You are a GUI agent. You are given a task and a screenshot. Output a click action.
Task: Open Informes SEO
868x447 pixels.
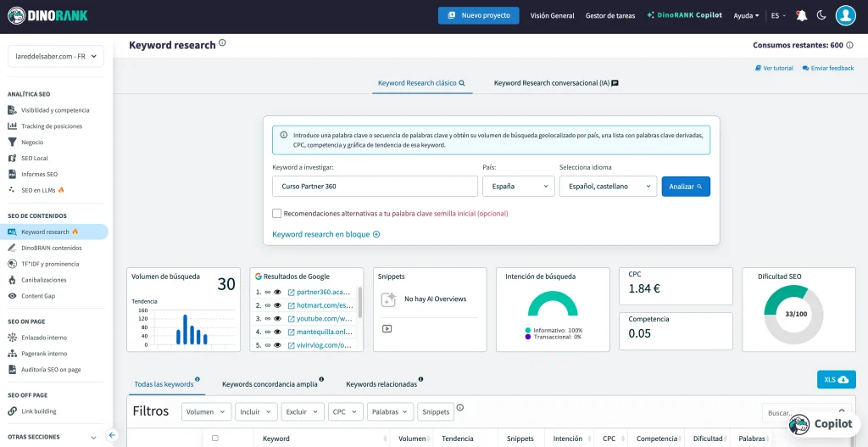39,174
